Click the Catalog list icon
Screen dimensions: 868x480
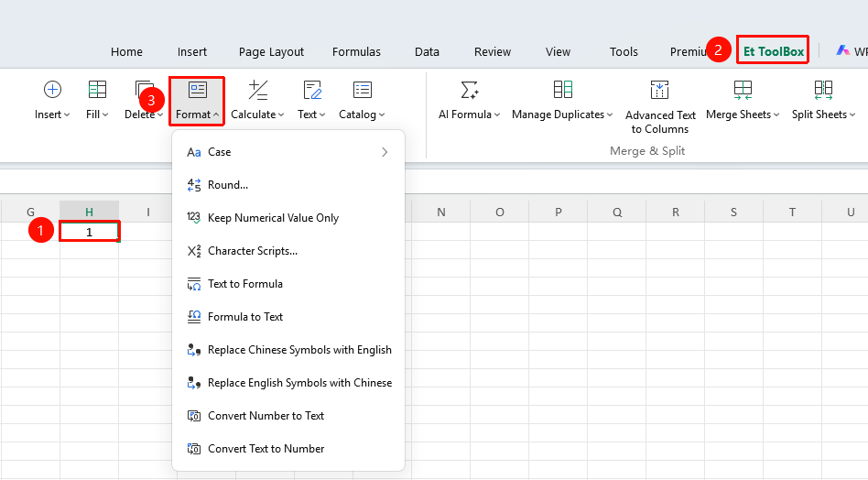pyautogui.click(x=362, y=90)
